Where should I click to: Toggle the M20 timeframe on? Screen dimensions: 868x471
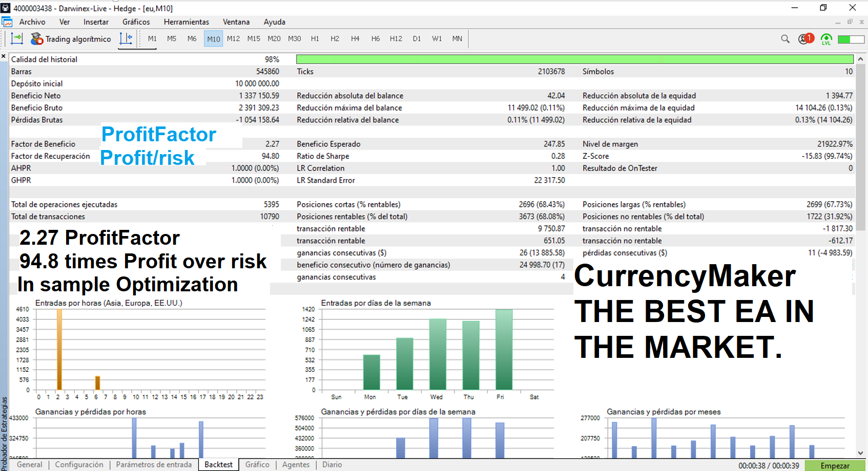point(274,38)
